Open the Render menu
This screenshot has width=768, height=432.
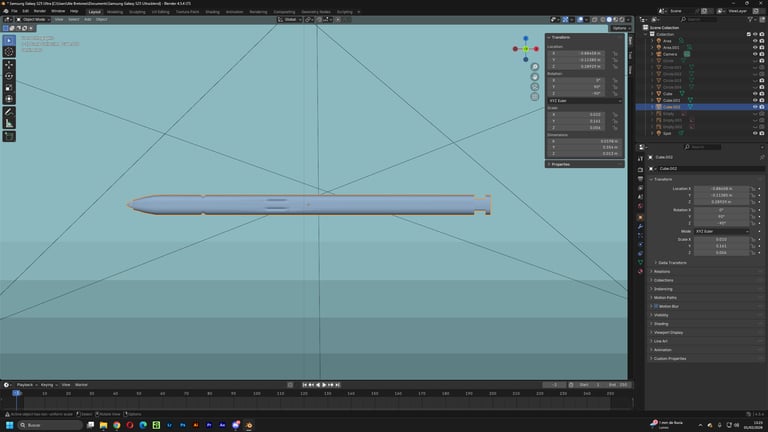(40, 11)
